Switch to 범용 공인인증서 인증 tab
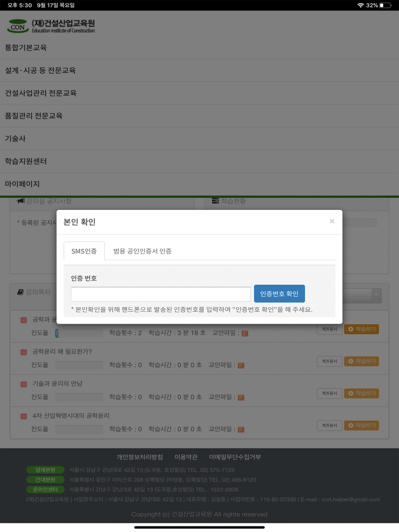399x532 pixels. point(142,251)
